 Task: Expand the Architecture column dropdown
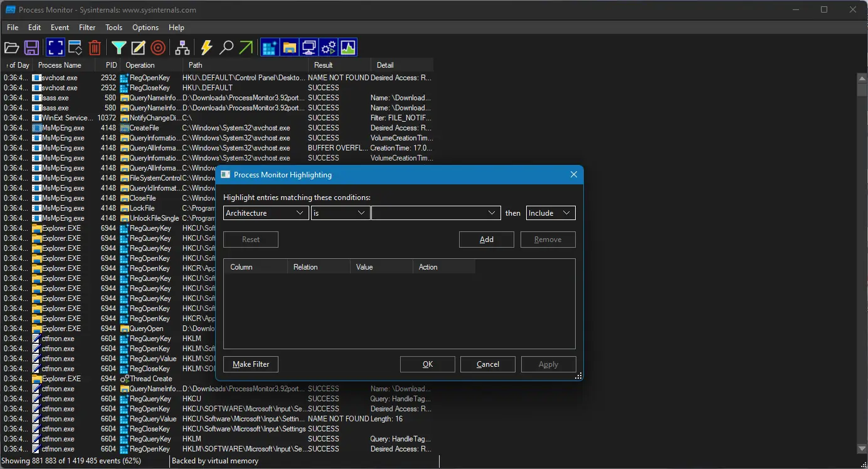tap(266, 213)
